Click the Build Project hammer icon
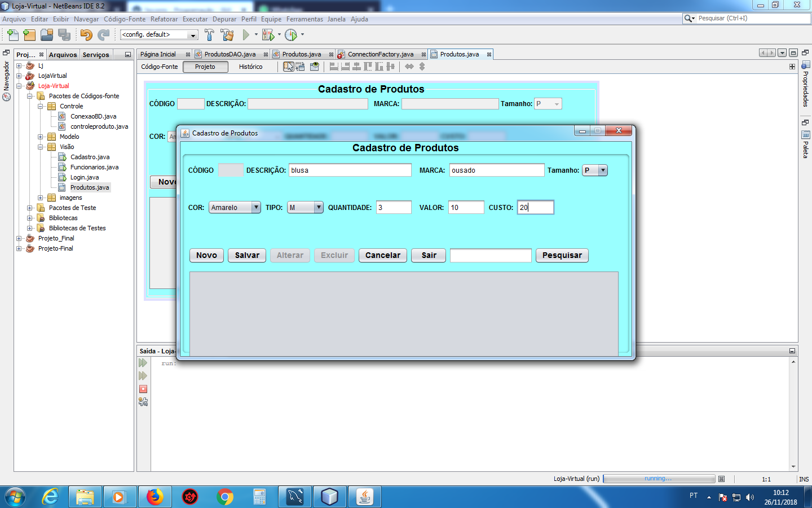The width and height of the screenshot is (812, 508). (x=209, y=35)
